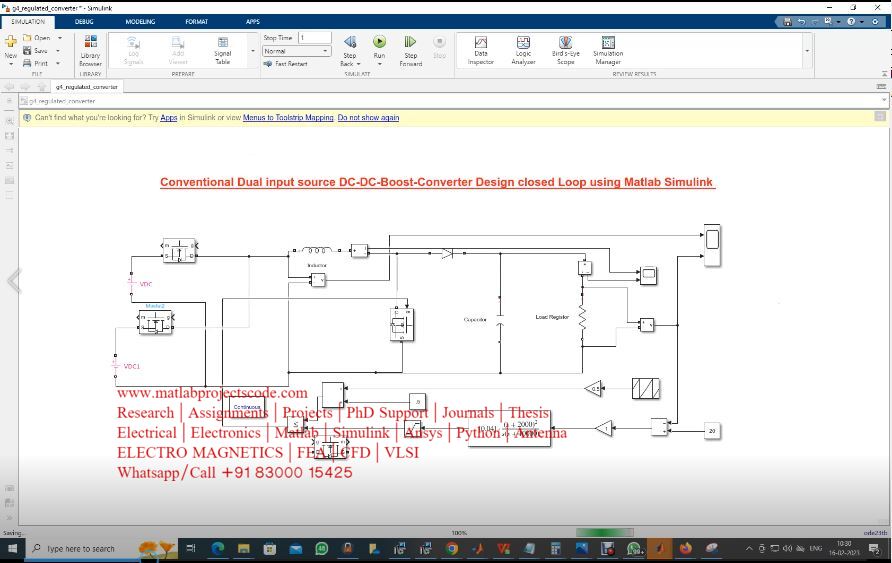Viewport: 892px width, 563px height.
Task: Click Step Forward in Simulate group
Action: pyautogui.click(x=410, y=51)
